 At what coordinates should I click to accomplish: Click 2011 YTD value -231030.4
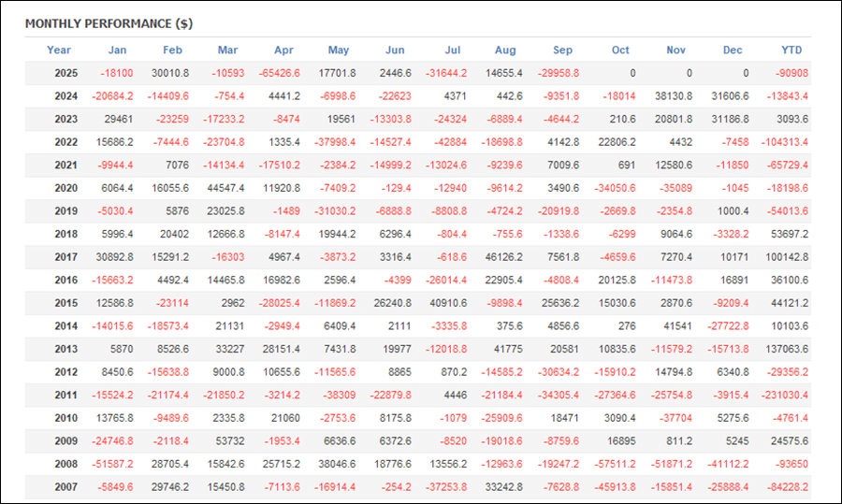click(x=785, y=395)
